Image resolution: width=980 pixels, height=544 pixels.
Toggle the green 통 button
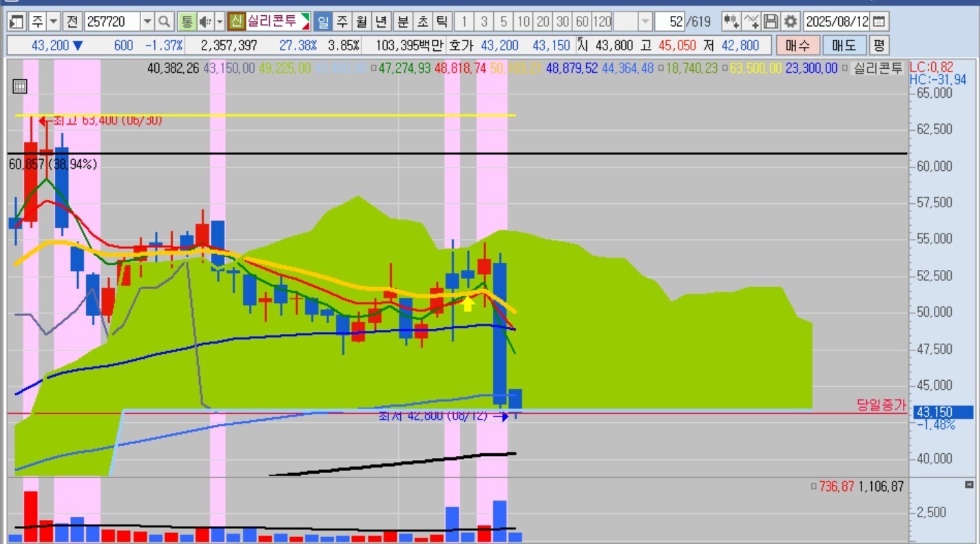pyautogui.click(x=187, y=21)
